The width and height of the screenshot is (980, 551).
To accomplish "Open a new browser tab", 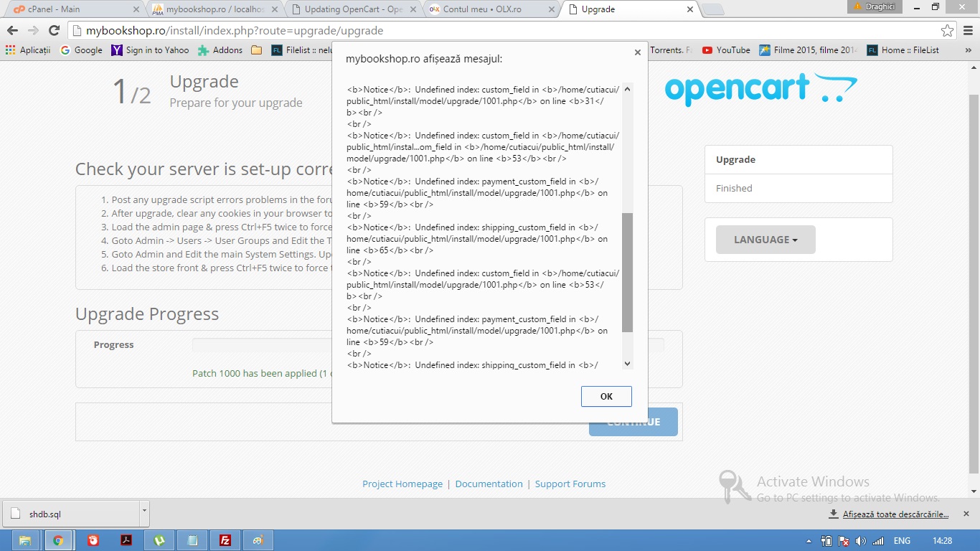I will pos(712,9).
